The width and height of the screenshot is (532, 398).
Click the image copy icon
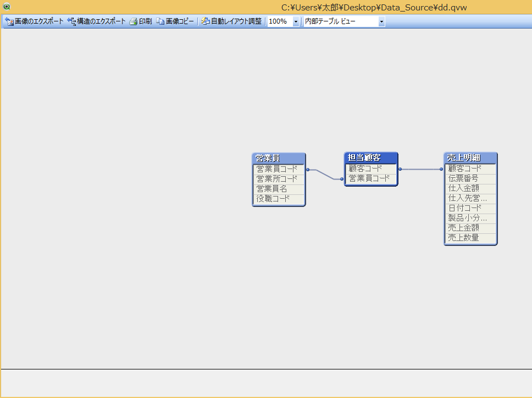pyautogui.click(x=160, y=21)
